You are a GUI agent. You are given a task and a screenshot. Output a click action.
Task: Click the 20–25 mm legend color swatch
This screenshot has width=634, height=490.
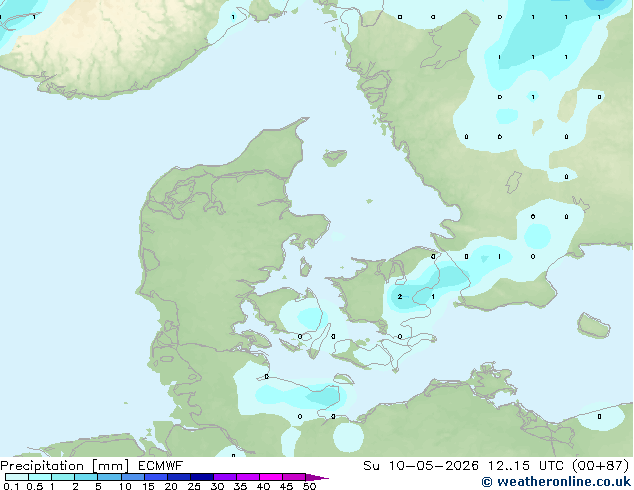point(178,477)
